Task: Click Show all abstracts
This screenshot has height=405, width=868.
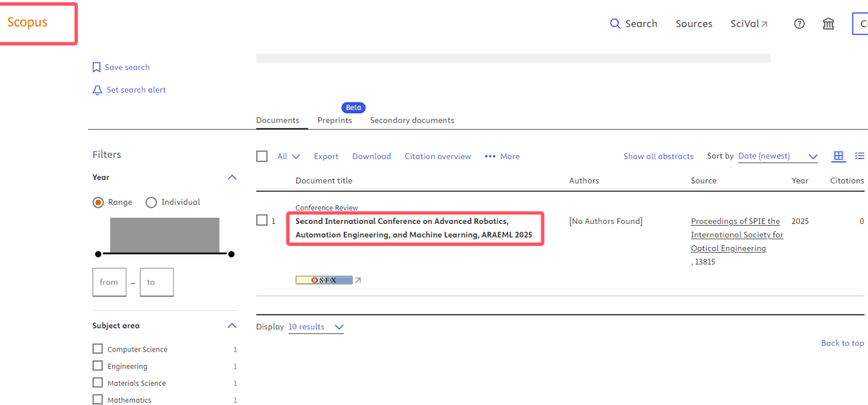Action: pyautogui.click(x=659, y=156)
